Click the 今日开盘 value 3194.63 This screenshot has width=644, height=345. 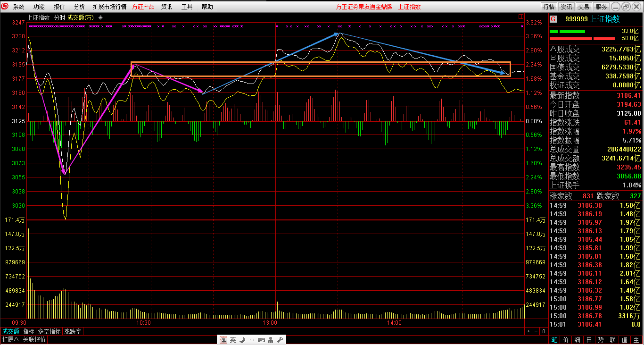629,104
